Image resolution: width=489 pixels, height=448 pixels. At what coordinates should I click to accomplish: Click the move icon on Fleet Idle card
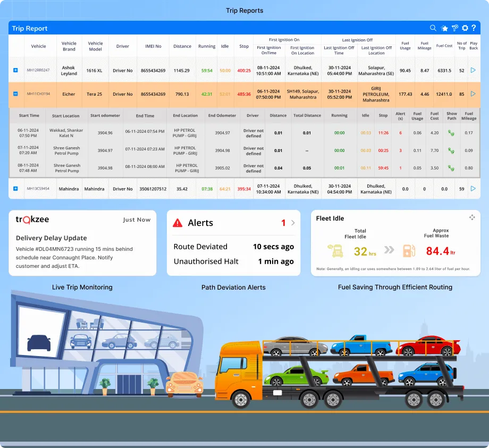(471, 217)
